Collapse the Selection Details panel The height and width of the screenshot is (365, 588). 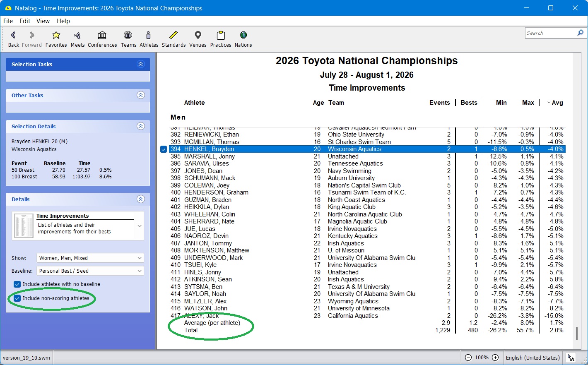click(141, 126)
